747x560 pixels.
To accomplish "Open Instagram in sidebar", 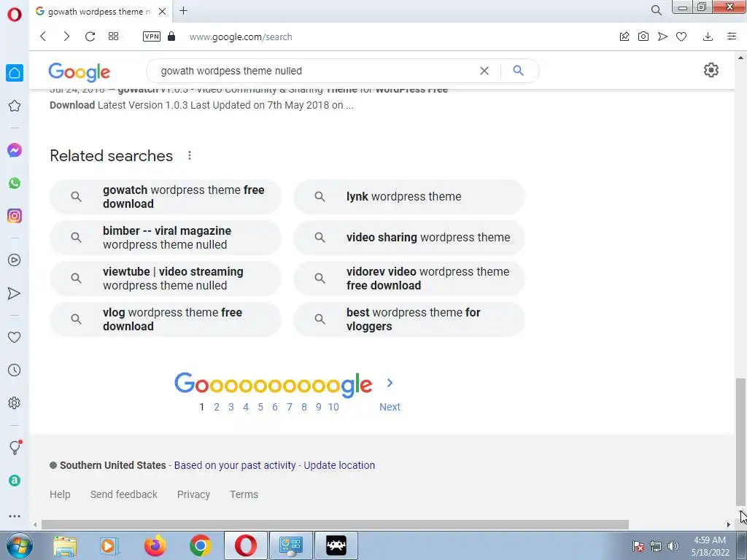I will 15,216.
